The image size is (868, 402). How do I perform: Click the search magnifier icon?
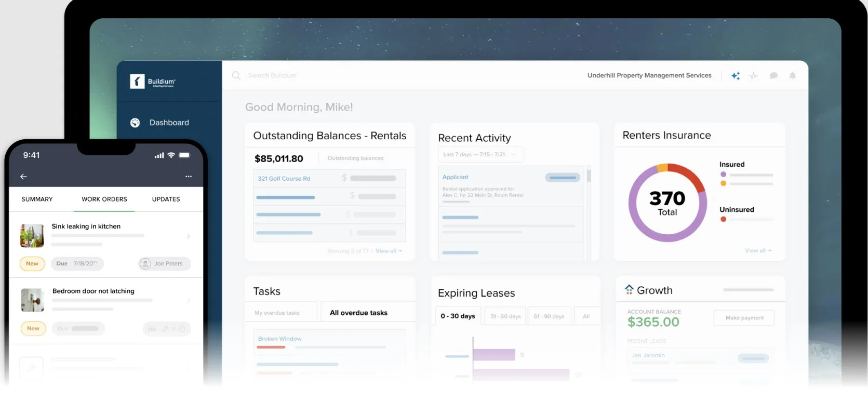click(x=236, y=75)
